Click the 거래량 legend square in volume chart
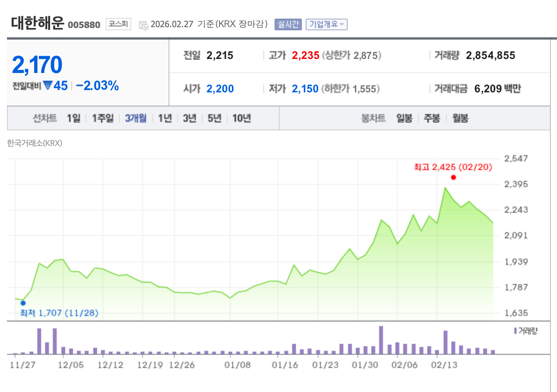Viewport: 557px width, 392px height. coord(515,331)
